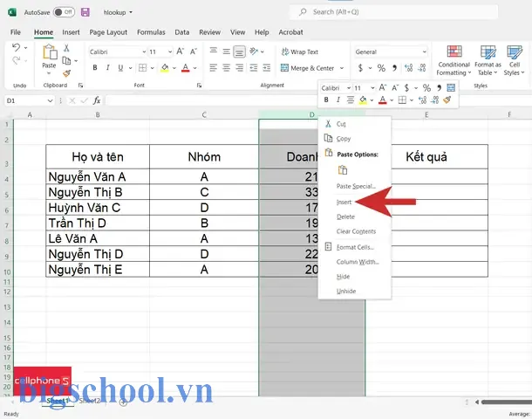532x419 pixels.
Task: Click the Align Left icon in ribbon
Action: coord(214,68)
